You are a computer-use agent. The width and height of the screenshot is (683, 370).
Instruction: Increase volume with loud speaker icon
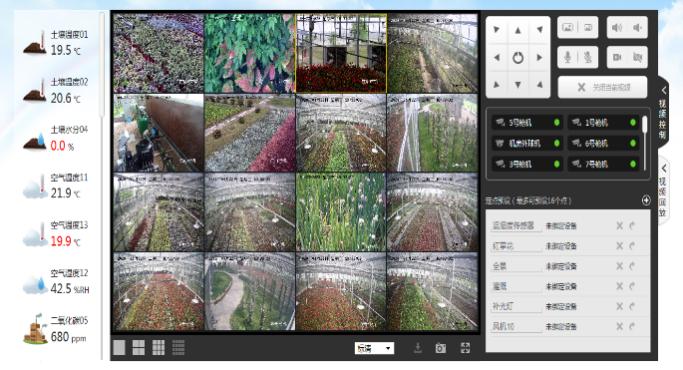[x=617, y=28]
